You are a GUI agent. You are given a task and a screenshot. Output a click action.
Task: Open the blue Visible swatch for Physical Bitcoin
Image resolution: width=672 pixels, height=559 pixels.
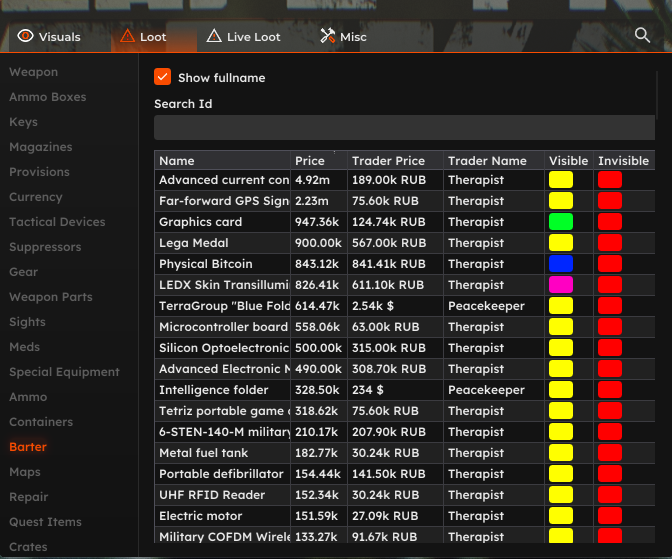[x=561, y=264]
